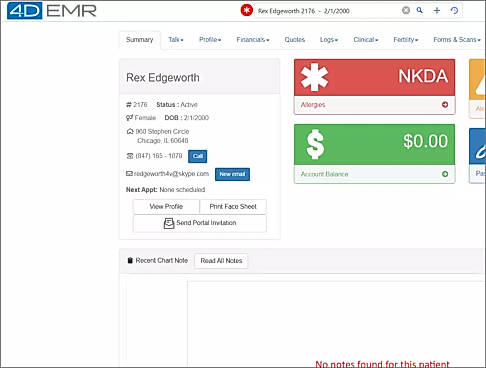The width and height of the screenshot is (486, 368).
Task: Expand the Forms & Scans dropdown menu
Action: click(x=457, y=40)
